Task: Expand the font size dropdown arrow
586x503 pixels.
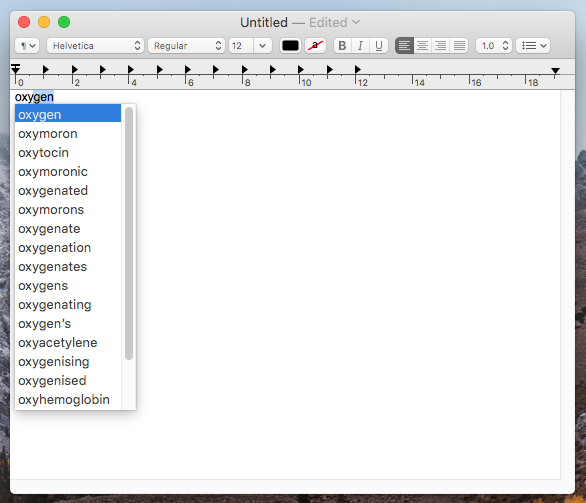Action: [x=262, y=46]
